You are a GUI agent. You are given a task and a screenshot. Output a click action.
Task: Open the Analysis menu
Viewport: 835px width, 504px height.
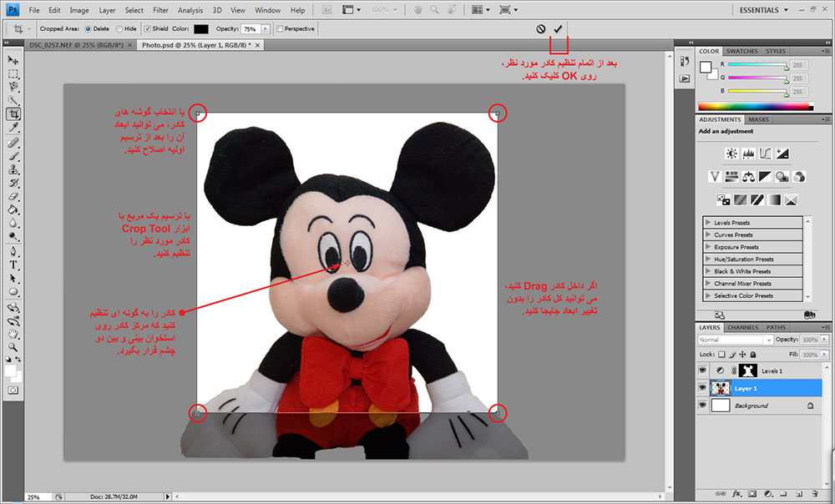pos(190,10)
